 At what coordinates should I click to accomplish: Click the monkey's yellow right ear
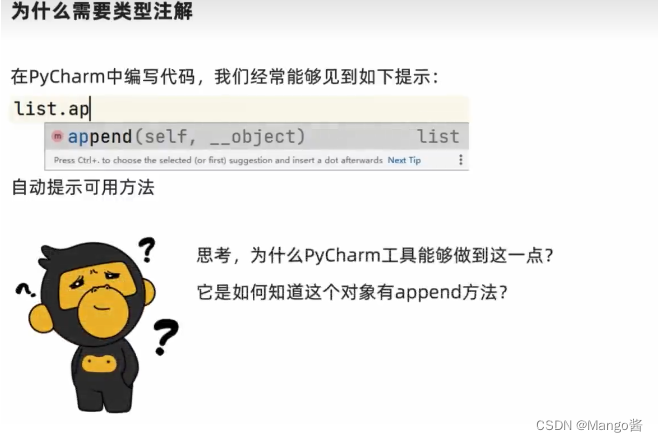pyautogui.click(x=148, y=291)
